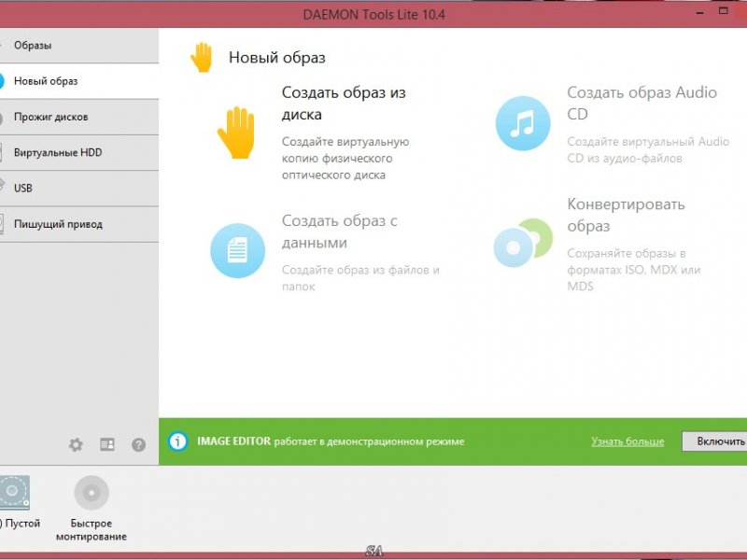Switch to the USB section
This screenshot has width=747, height=560.
tap(79, 189)
